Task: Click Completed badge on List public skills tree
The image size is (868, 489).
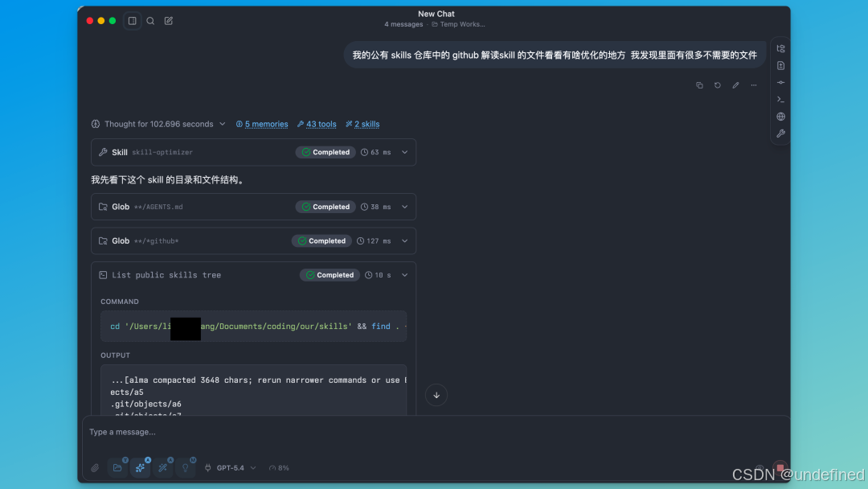Action: click(x=330, y=275)
